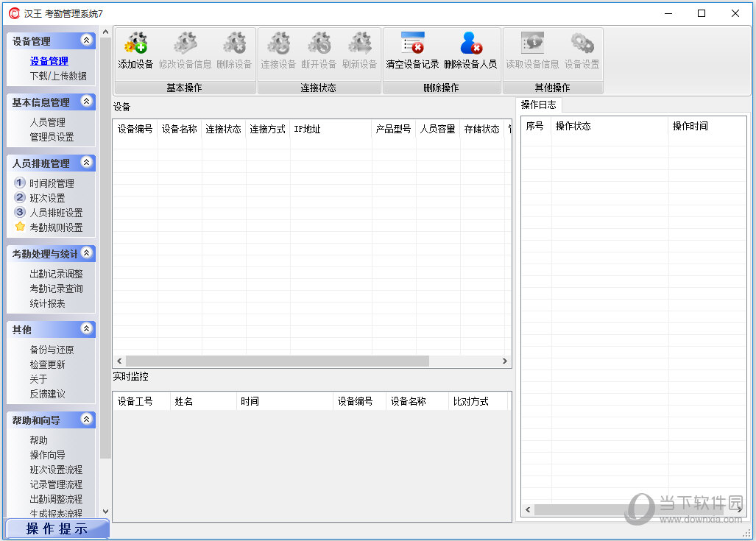Viewport: 756px width, 541px height.
Task: Click the 断开设备 disconnect icon
Action: point(319,43)
